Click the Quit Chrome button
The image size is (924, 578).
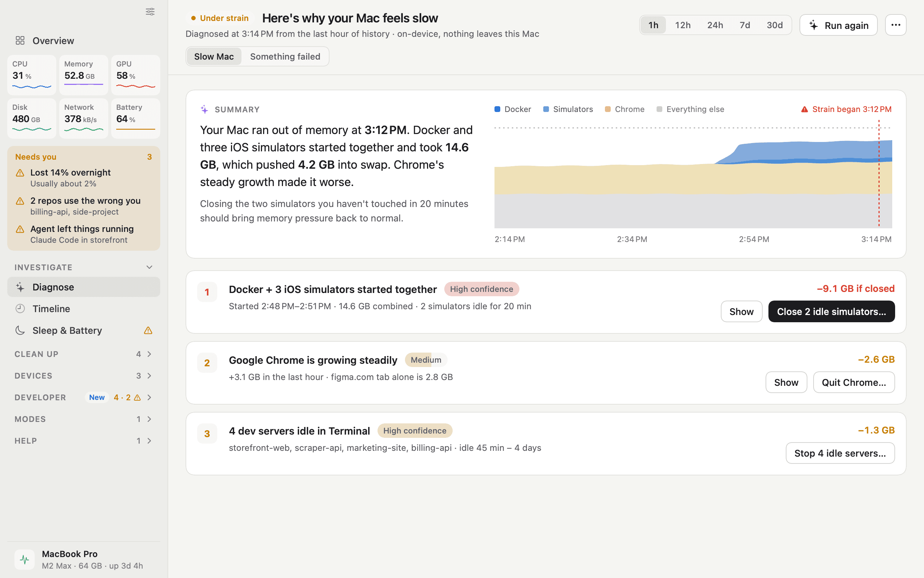tap(854, 382)
